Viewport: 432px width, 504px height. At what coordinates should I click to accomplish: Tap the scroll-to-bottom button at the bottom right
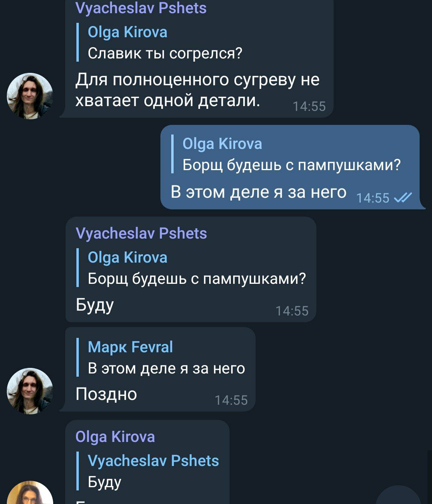(398, 496)
